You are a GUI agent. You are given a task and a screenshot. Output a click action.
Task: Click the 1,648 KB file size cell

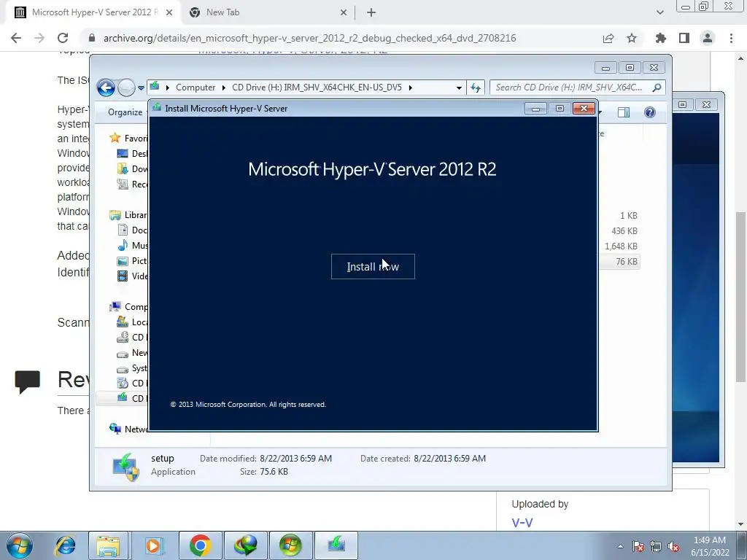point(621,246)
